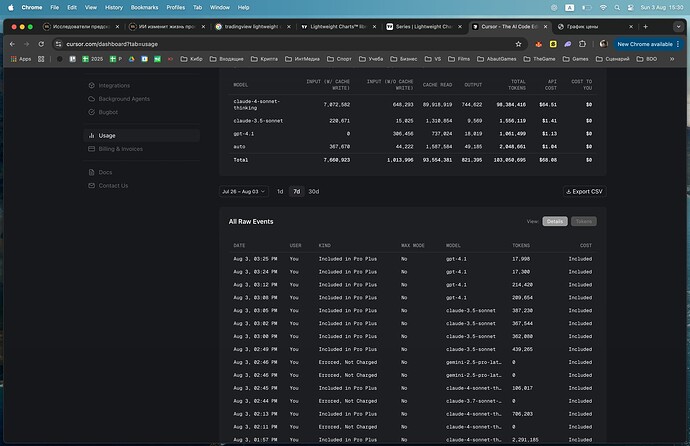Open the Apps bookmarks shortcut
Image resolution: width=690 pixels, height=446 pixels.
click(21, 59)
